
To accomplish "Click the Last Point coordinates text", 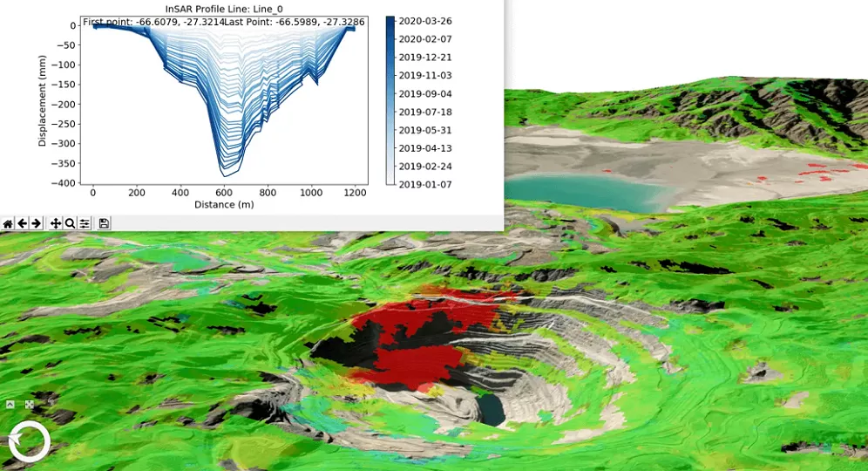I will 295,22.
